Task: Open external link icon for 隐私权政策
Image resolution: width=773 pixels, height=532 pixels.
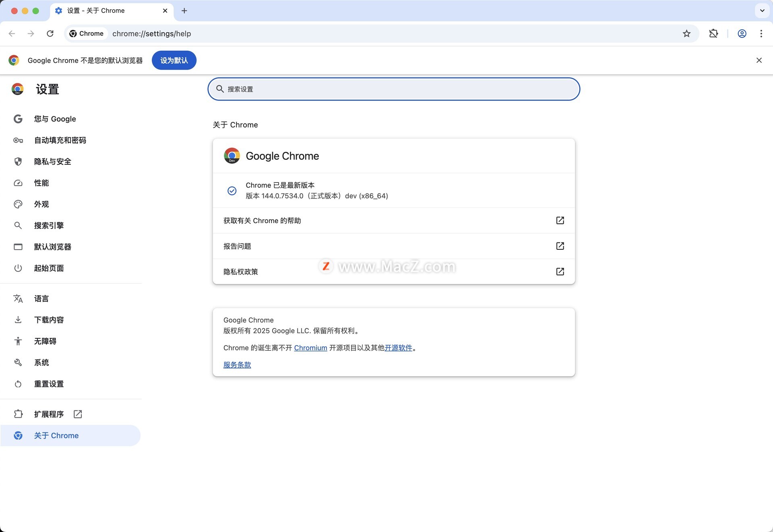Action: (560, 271)
